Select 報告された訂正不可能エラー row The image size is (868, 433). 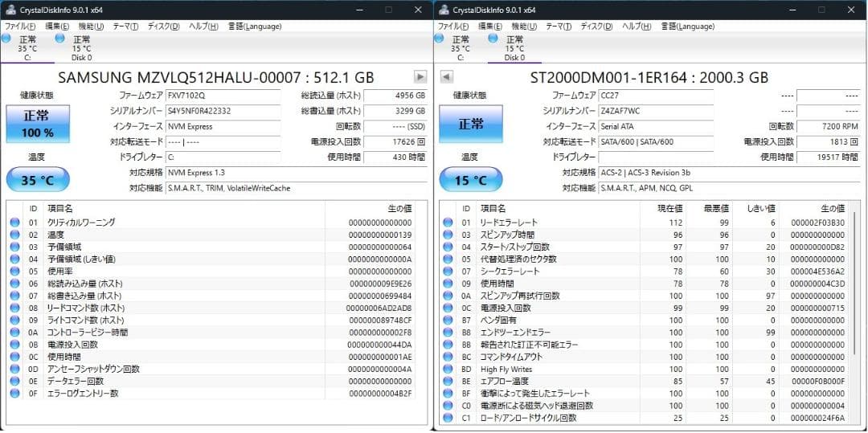click(645, 345)
